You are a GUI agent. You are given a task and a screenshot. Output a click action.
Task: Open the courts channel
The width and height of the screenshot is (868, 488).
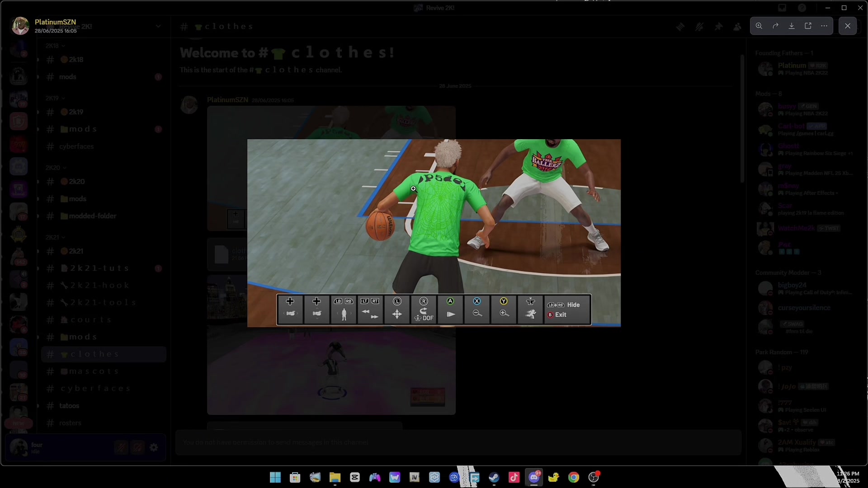pyautogui.click(x=104, y=320)
